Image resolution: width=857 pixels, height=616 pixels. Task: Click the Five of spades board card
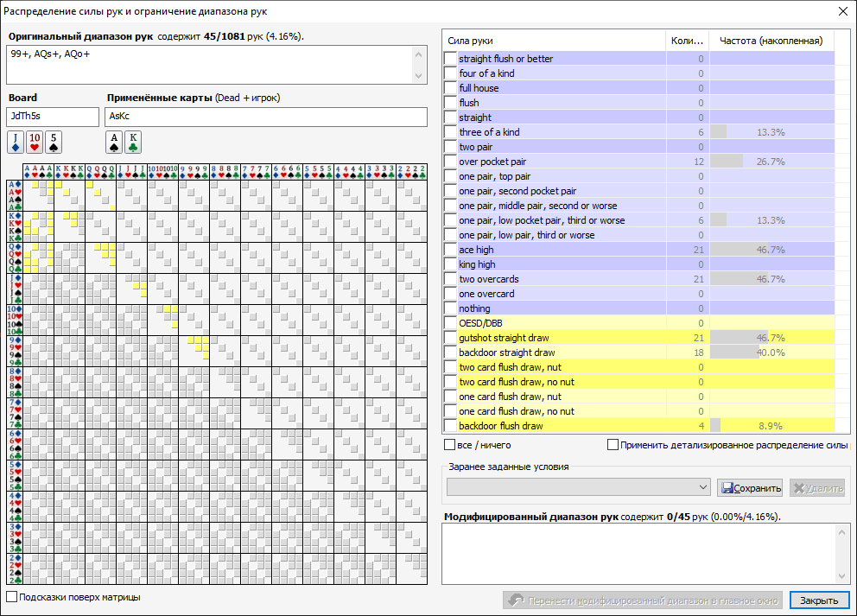click(54, 140)
